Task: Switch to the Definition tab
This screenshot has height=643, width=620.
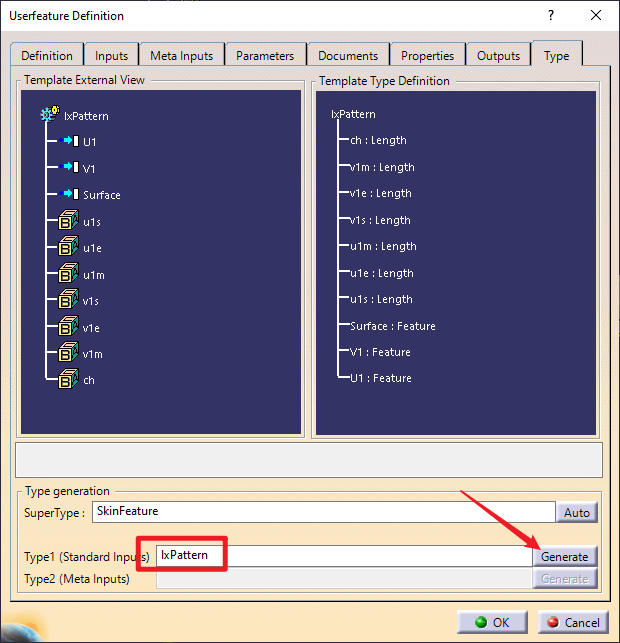Action: tap(47, 55)
